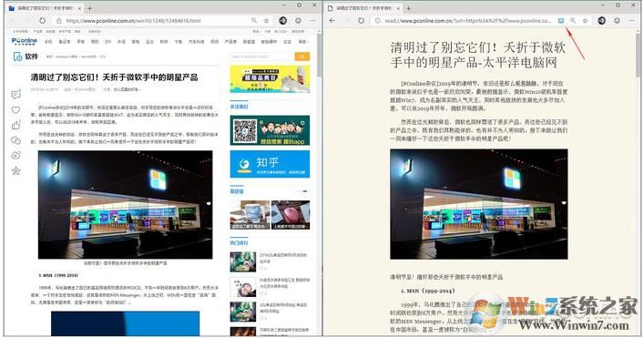
Task: Click feedback smiley in right window toolbar
Action: 617,21
